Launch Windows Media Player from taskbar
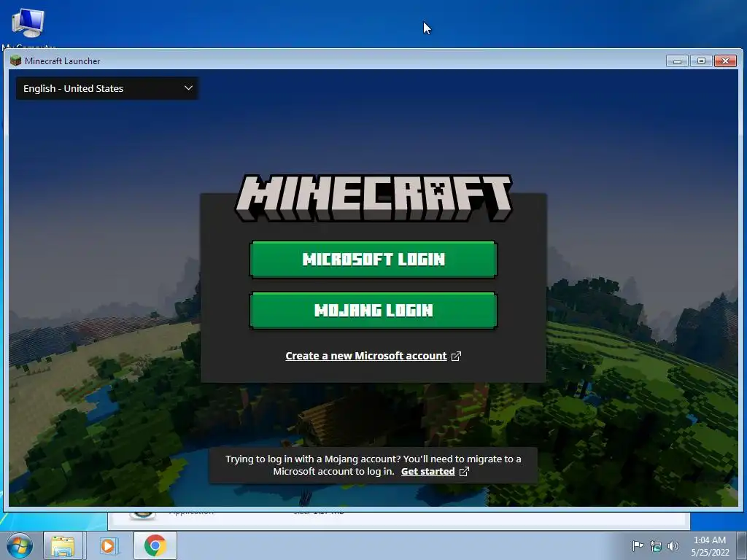Image resolution: width=747 pixels, height=560 pixels. pyautogui.click(x=108, y=545)
